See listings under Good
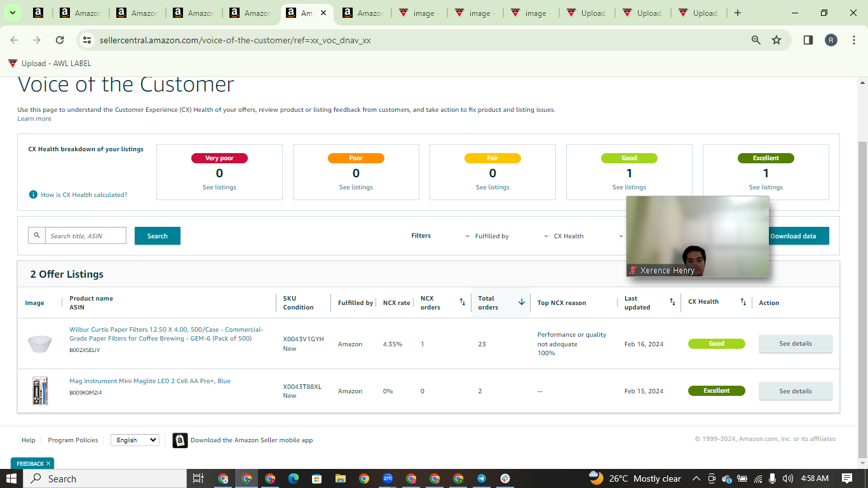 (629, 187)
